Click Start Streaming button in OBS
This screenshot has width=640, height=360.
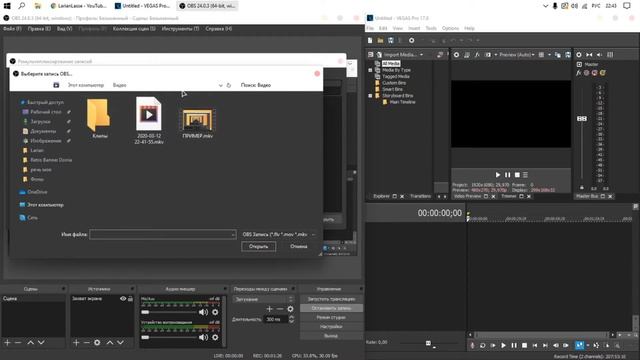coord(331,299)
